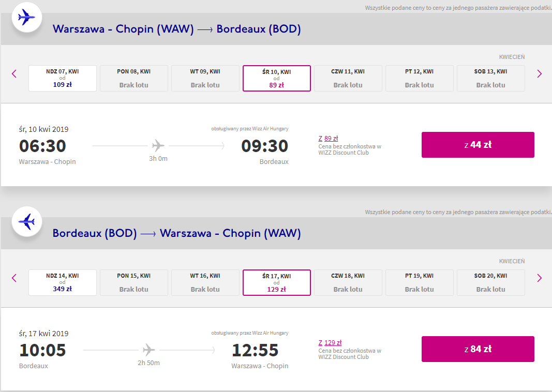This screenshot has width=552, height=392.
Task: Click the return flight airplane icon
Action: [26, 222]
